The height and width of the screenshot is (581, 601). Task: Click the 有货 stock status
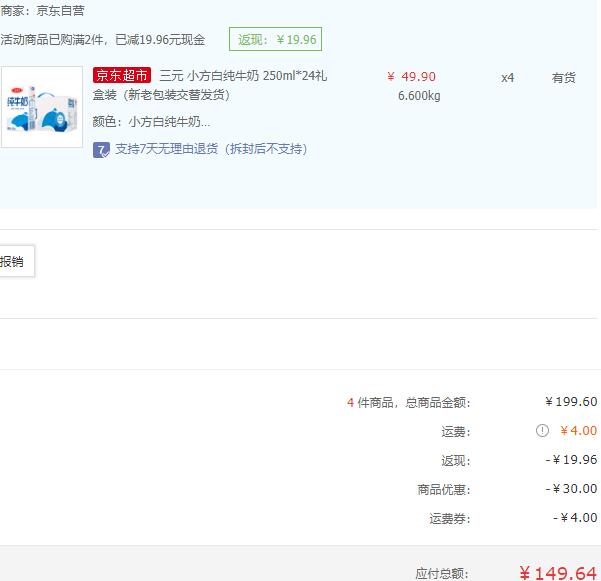click(x=563, y=78)
